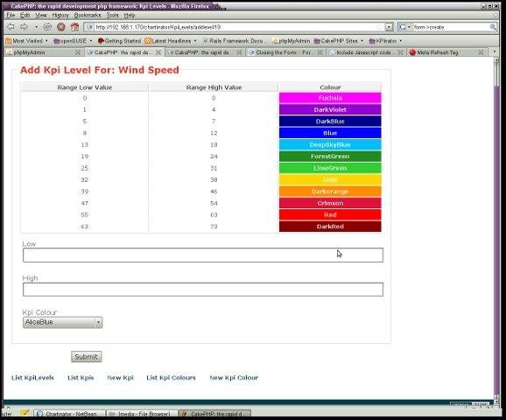The image size is (506, 420).
Task: Click the Range High Value column header
Action: (214, 87)
